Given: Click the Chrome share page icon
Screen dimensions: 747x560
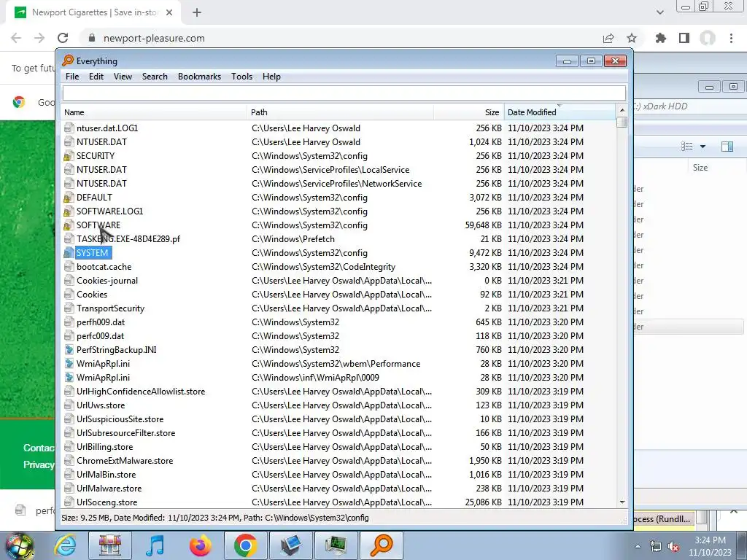Looking at the screenshot, I should pos(608,38).
